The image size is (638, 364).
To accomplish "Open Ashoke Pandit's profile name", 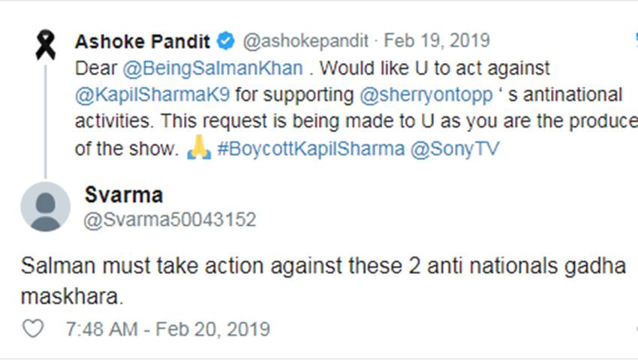I will click(142, 41).
